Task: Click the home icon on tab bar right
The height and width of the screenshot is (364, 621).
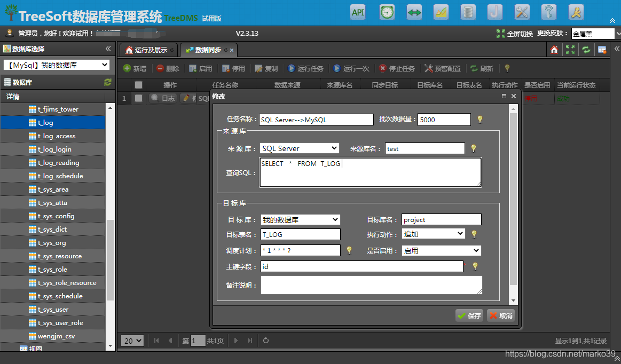Action: pyautogui.click(x=554, y=50)
